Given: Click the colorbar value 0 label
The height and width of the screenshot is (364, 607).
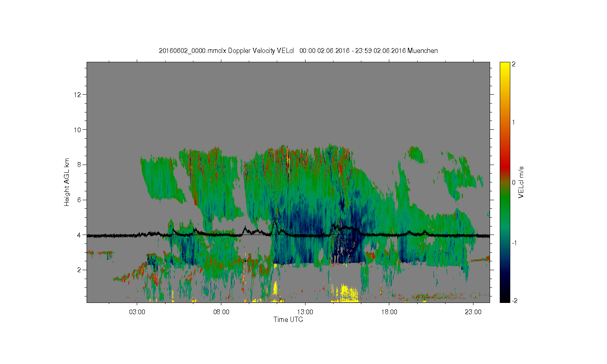Looking at the screenshot, I should 514,182.
